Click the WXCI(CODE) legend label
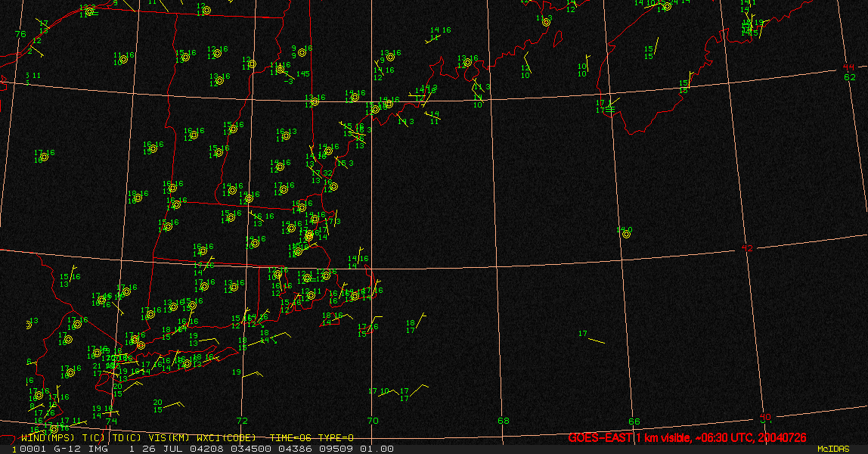This screenshot has height=454, width=868. [x=226, y=438]
